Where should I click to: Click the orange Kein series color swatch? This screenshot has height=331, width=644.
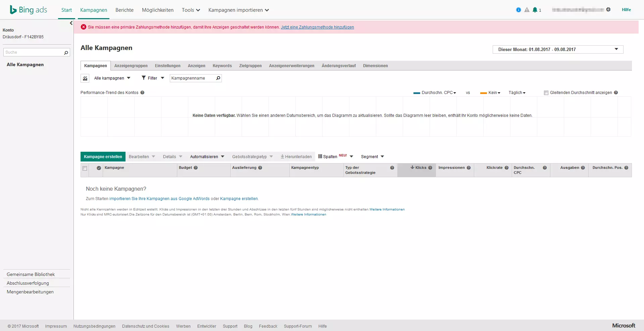coord(484,93)
